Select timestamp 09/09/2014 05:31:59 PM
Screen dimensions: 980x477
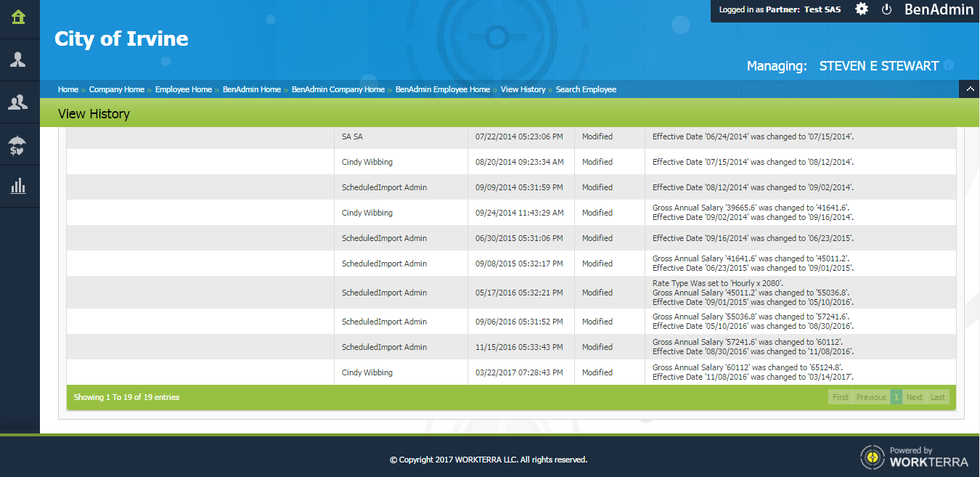pyautogui.click(x=519, y=187)
